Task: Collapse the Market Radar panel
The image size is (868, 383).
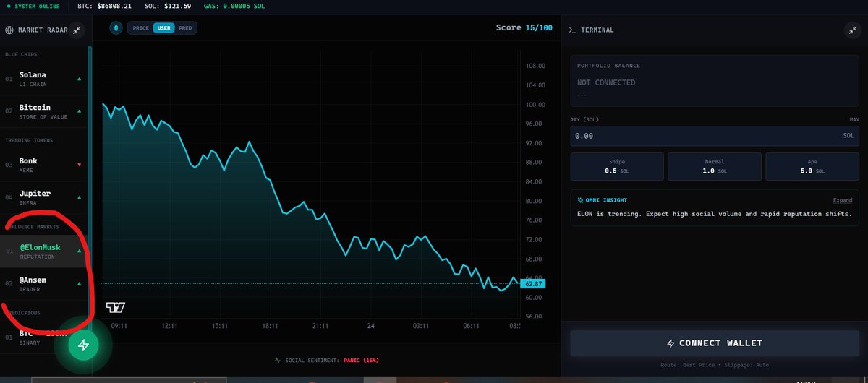Action: tap(78, 30)
